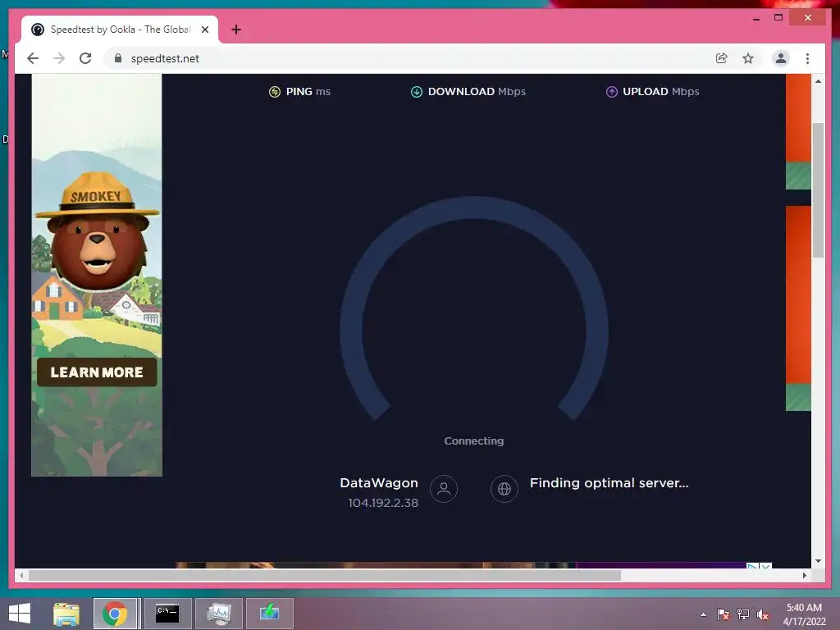Go back to previous page in Chrome
Screen dimensions: 840x630
pyautogui.click(x=33, y=58)
